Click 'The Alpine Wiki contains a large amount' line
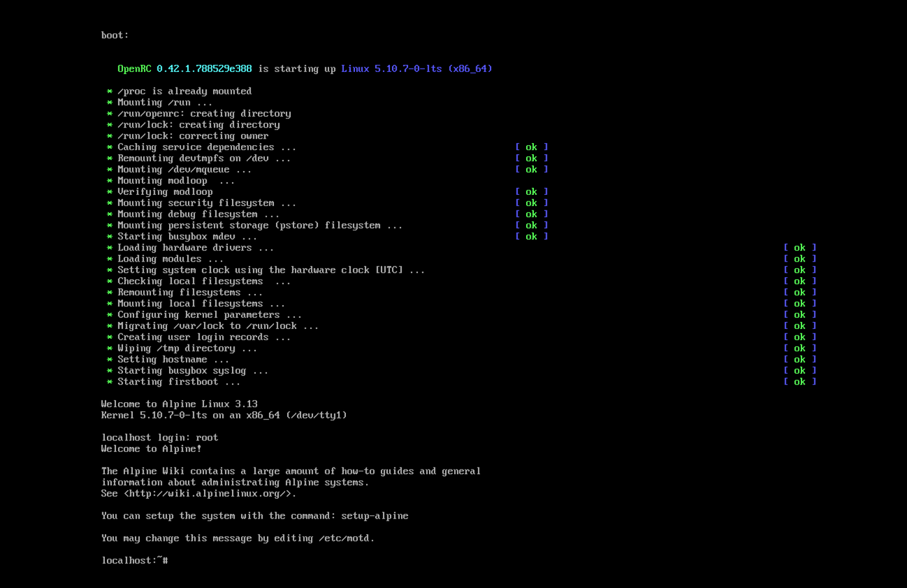This screenshot has height=588, width=907. pyautogui.click(x=291, y=471)
